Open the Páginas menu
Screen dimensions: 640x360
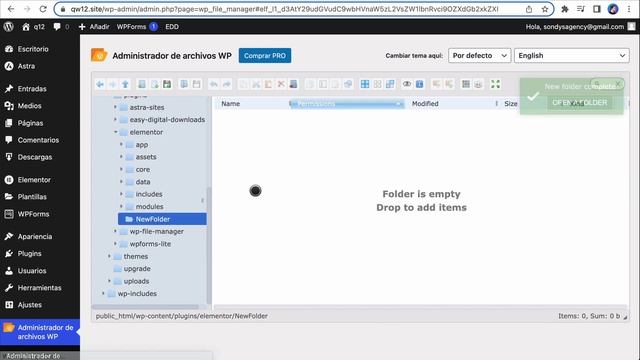(x=30, y=123)
